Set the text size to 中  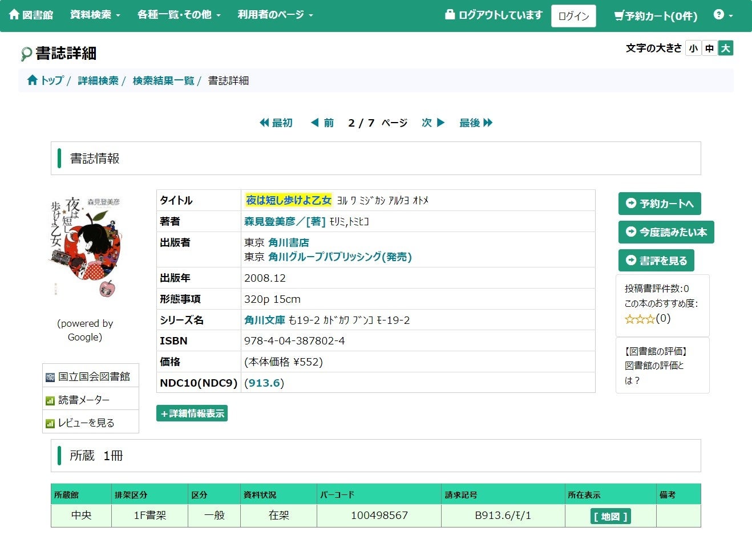point(709,48)
